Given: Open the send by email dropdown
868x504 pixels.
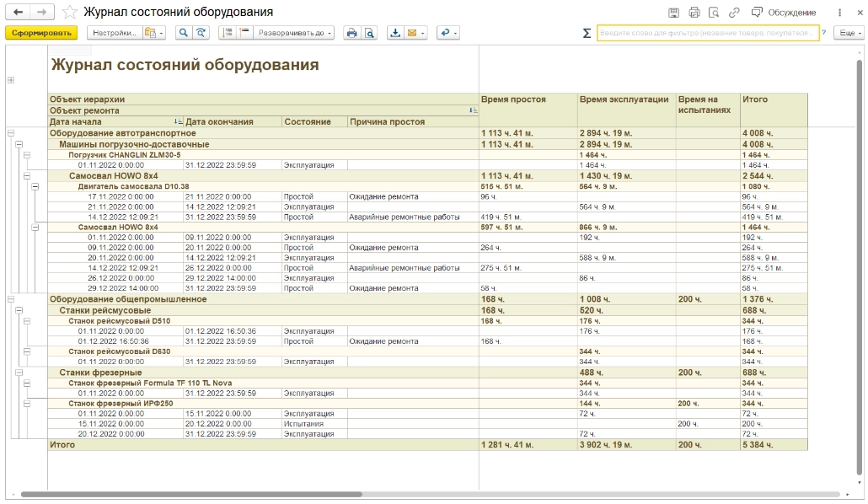Looking at the screenshot, I should tap(416, 33).
